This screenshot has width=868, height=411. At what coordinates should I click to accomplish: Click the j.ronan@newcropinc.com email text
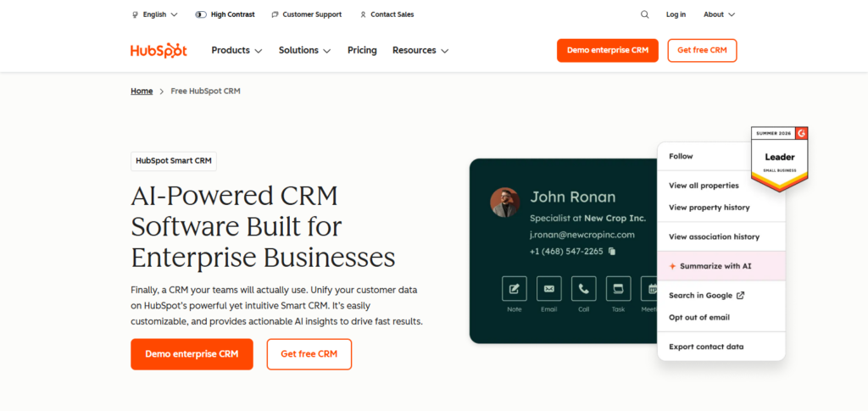(x=581, y=235)
